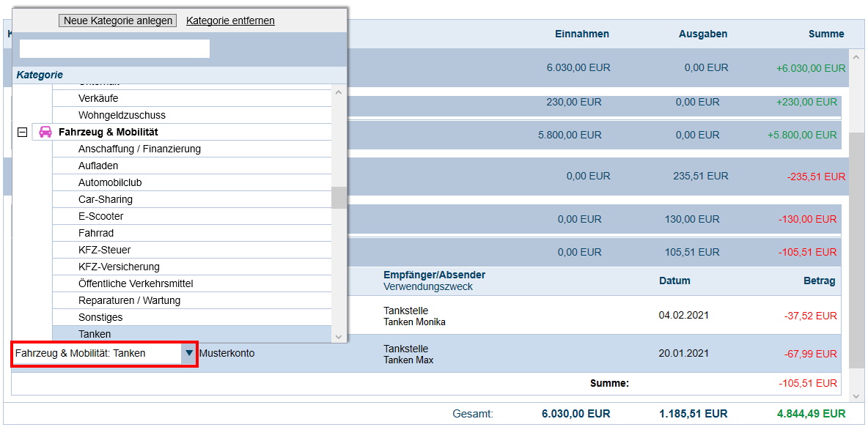
Task: Open the Fahrzeug & Mobilität: Tanken dropdown arrow
Action: coord(188,353)
